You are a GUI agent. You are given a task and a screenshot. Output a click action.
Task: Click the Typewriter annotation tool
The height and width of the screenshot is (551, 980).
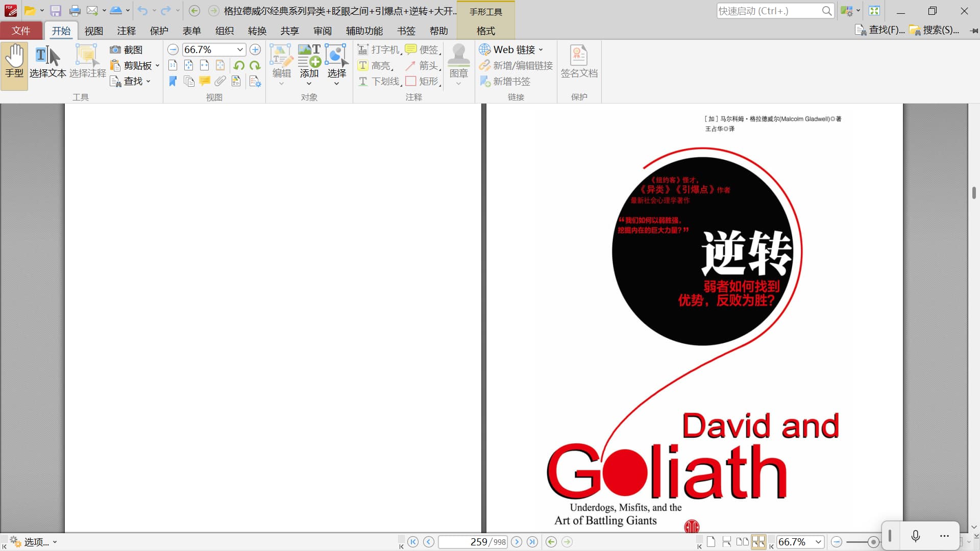378,49
